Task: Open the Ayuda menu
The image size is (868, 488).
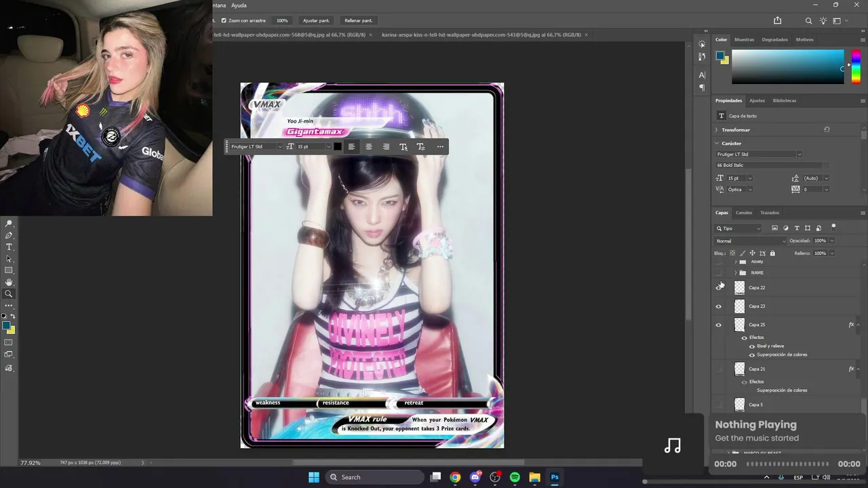Action: point(239,5)
